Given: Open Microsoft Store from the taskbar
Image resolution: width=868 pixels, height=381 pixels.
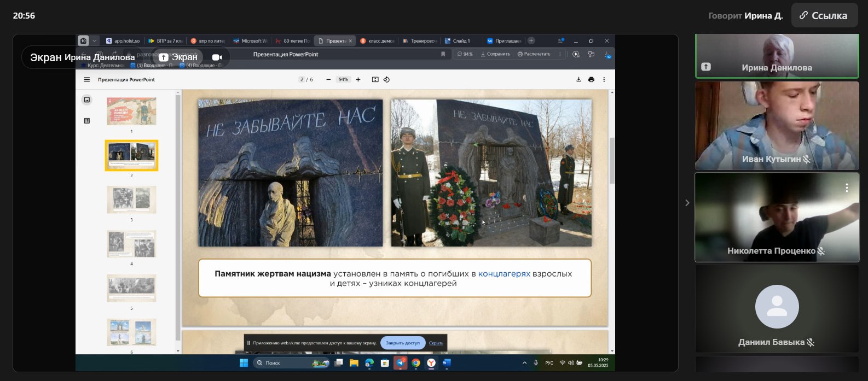Looking at the screenshot, I should point(385,363).
